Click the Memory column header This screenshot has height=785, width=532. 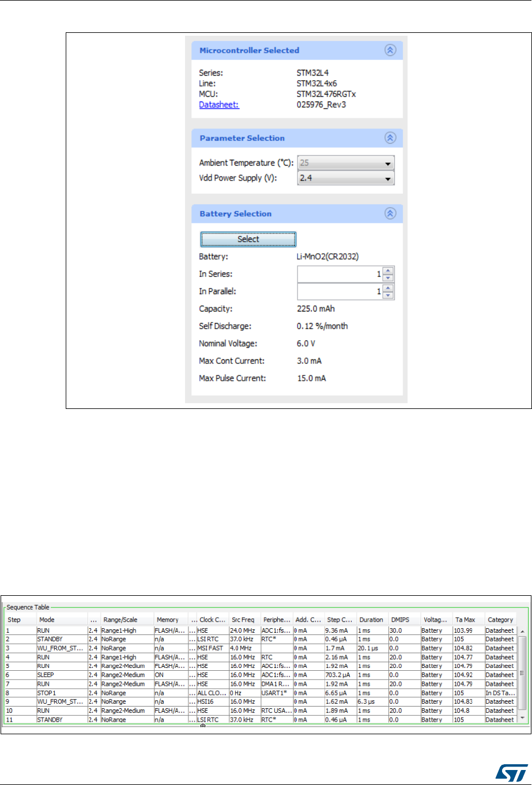click(x=171, y=619)
